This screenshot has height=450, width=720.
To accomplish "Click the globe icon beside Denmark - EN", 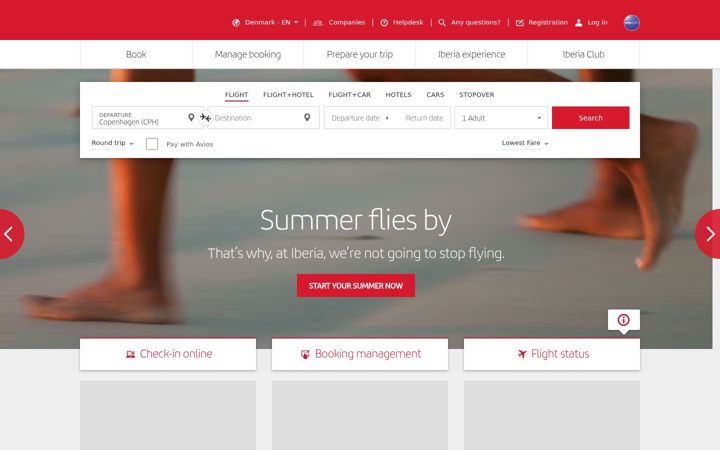I will [x=236, y=22].
